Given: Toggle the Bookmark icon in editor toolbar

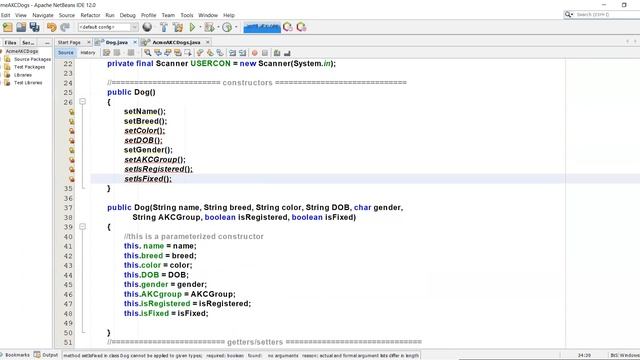Looking at the screenshot, I should (220, 53).
